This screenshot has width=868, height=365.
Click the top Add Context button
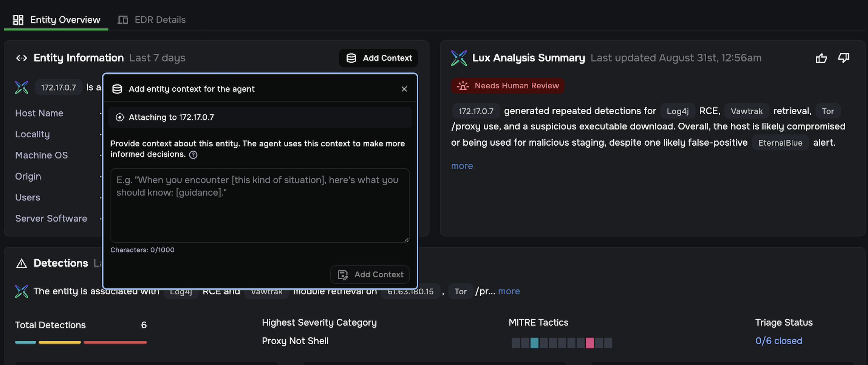point(379,58)
